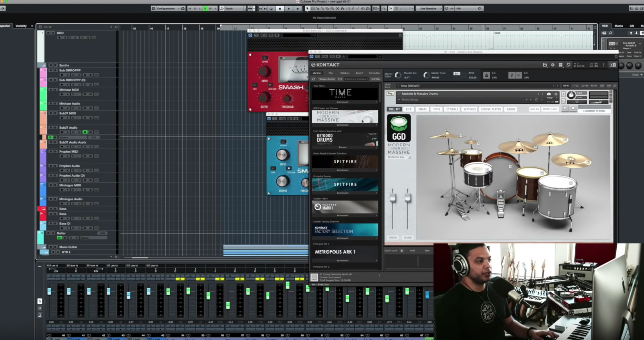Click the Record button in the Cubase transport
The image size is (644, 340).
(x=297, y=8)
